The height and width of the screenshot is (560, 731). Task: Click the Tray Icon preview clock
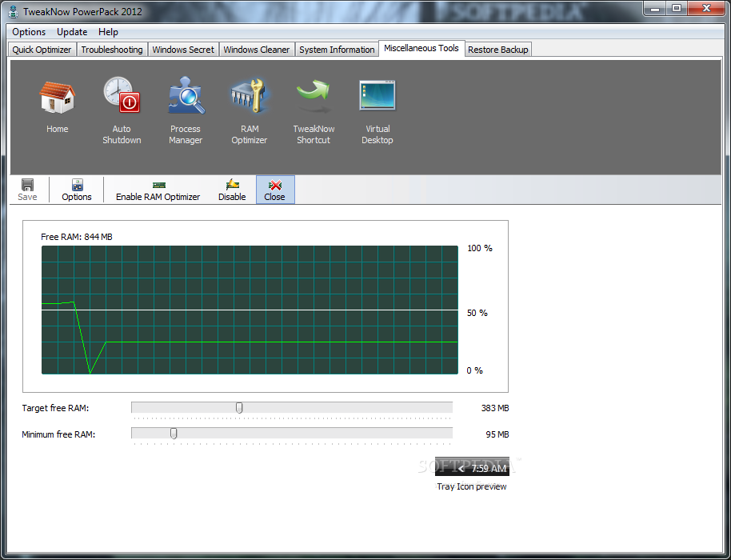(x=472, y=466)
